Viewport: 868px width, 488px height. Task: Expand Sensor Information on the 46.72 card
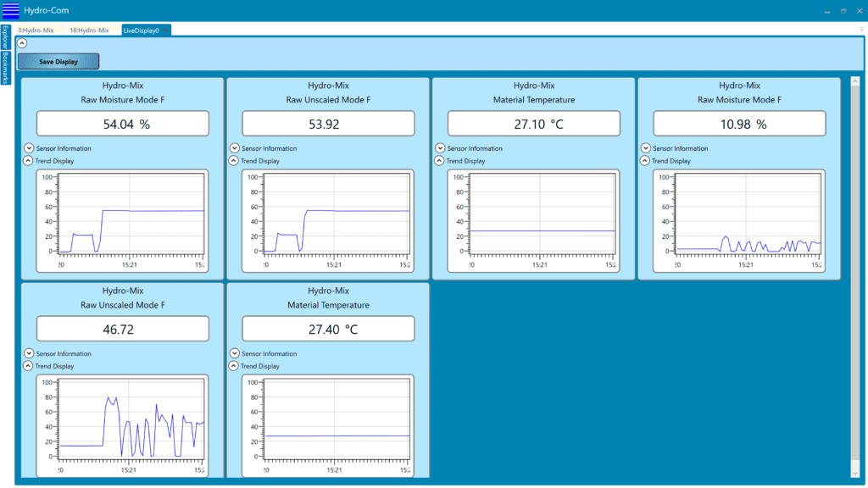[29, 353]
